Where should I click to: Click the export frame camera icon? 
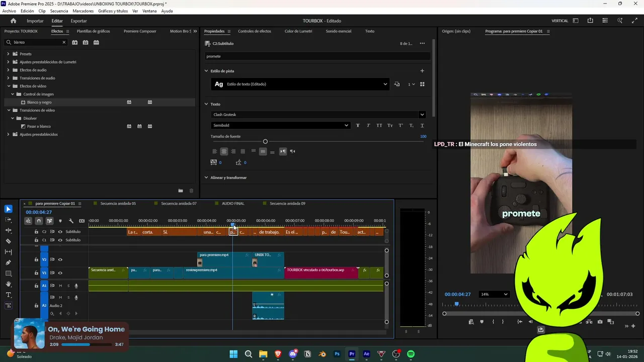tap(600, 322)
